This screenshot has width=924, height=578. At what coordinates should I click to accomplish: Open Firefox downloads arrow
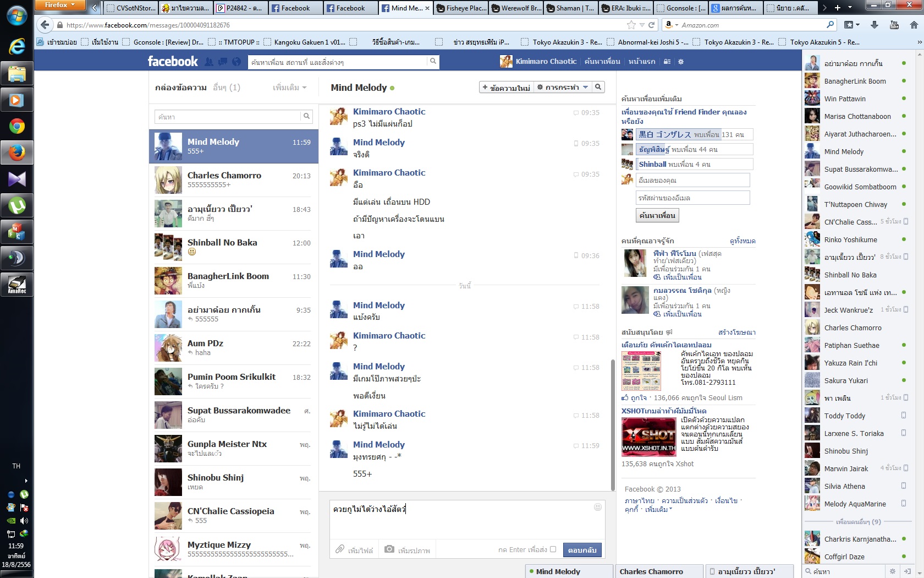coord(875,25)
